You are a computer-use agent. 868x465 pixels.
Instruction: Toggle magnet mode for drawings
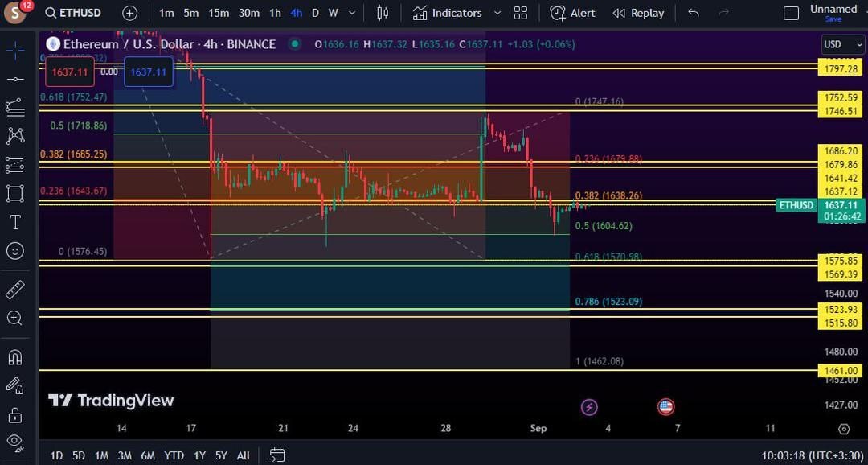15,357
